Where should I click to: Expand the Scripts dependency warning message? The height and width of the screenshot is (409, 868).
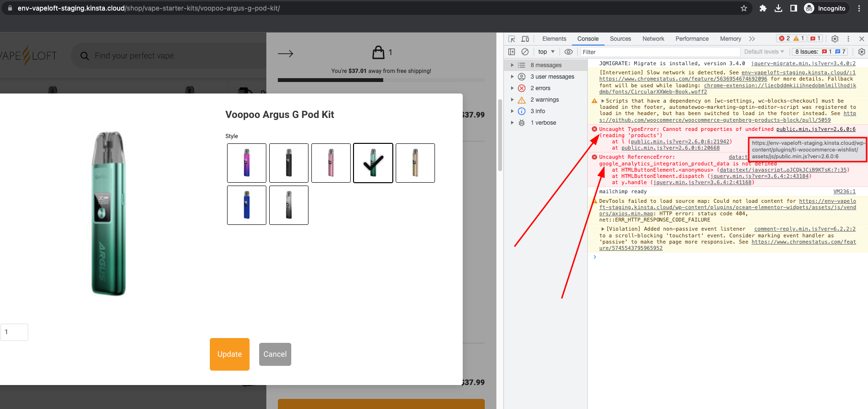603,101
